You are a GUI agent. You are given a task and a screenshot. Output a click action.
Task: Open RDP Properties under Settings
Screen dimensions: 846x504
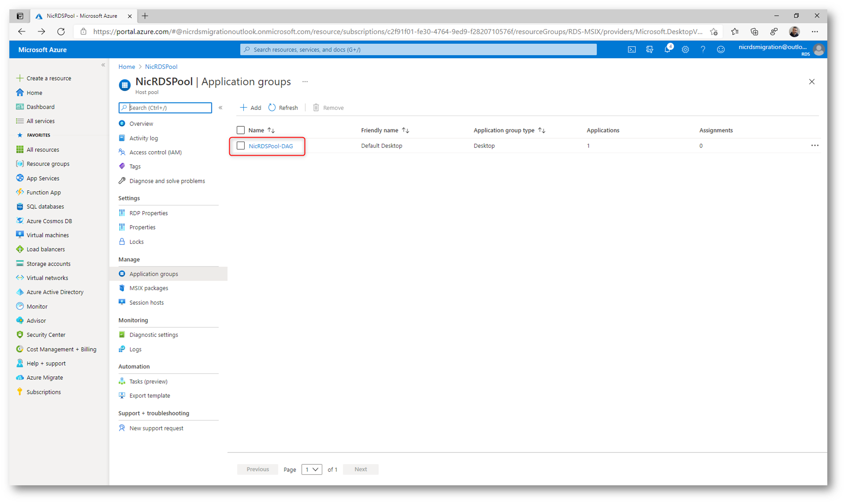click(149, 213)
